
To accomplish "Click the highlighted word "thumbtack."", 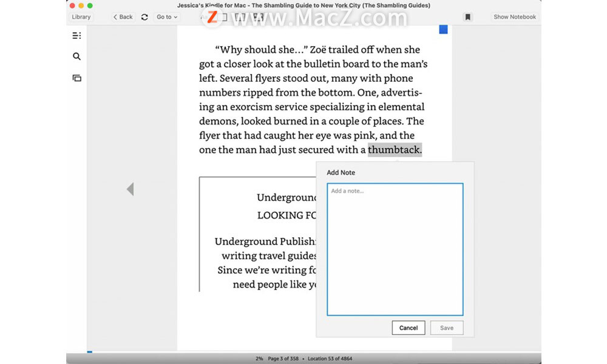I will tap(395, 150).
